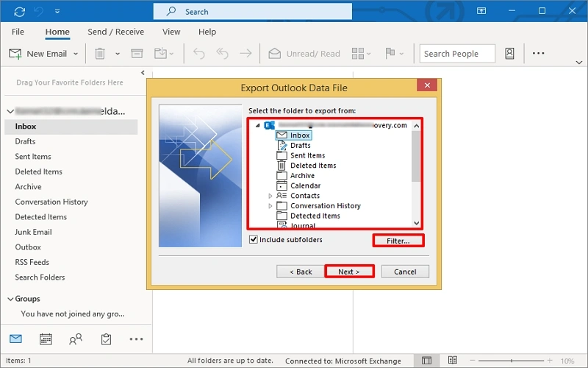Switch to Reading view icon in status bar

click(x=453, y=361)
